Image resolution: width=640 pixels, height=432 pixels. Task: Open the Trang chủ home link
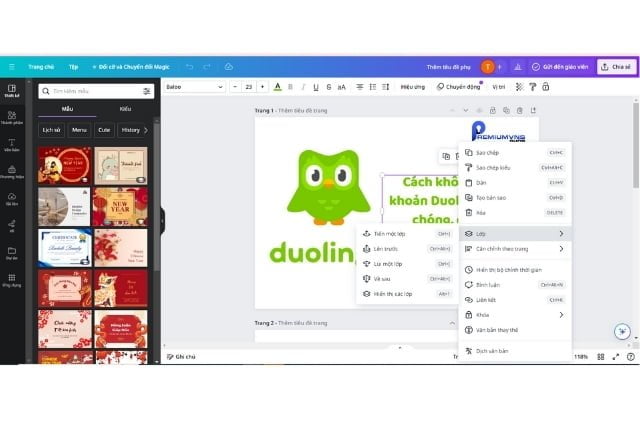coord(41,67)
